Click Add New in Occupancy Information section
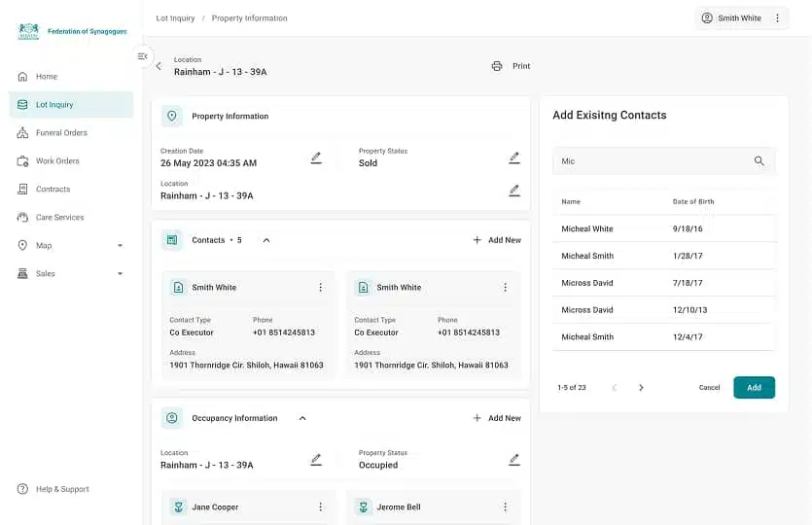Image resolution: width=812 pixels, height=525 pixels. tap(497, 418)
